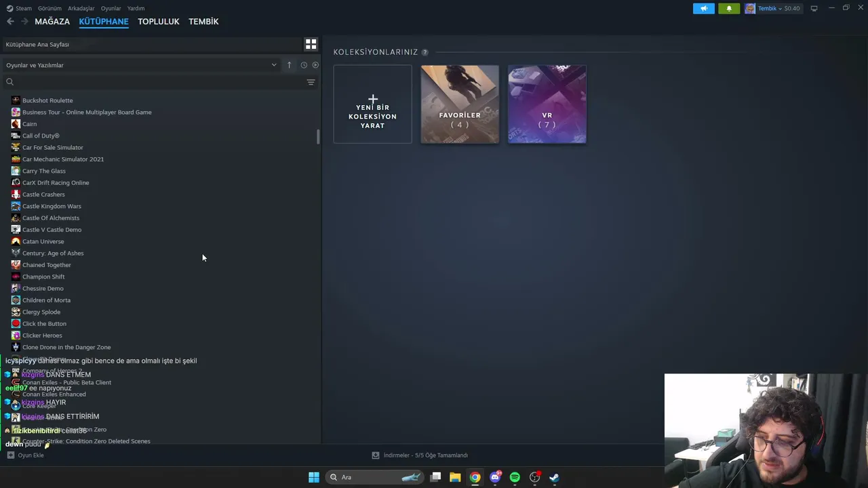The image size is (868, 488).
Task: Go to the MAĞAZA tab
Action: click(x=52, y=22)
